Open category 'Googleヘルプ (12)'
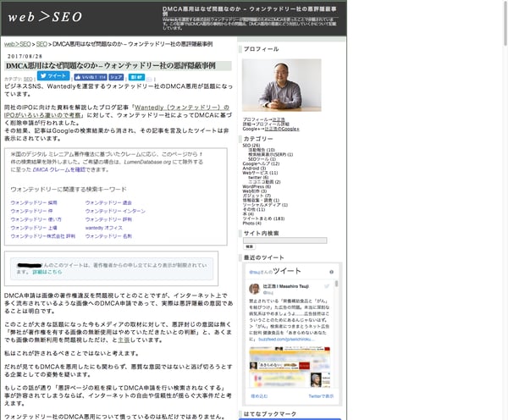 pos(261,163)
